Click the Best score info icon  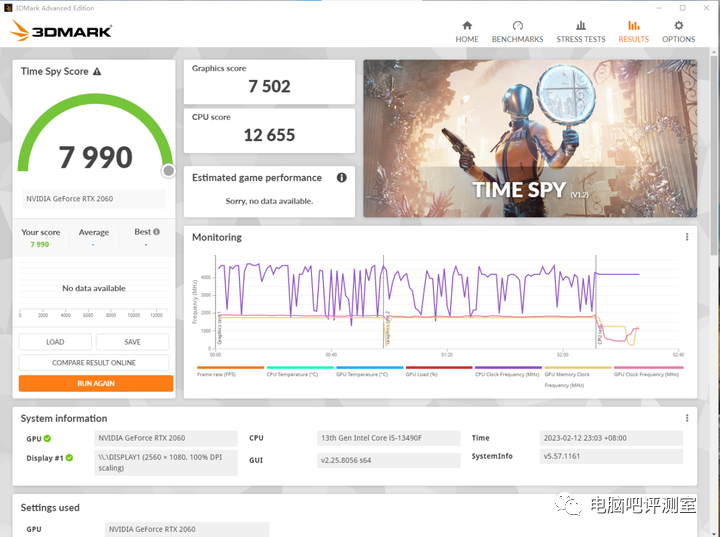(157, 232)
